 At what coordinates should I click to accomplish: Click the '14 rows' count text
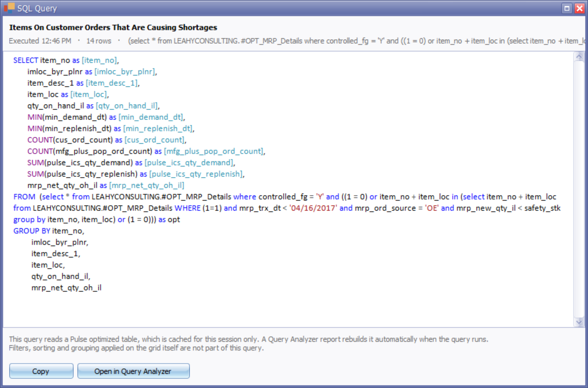pos(99,41)
